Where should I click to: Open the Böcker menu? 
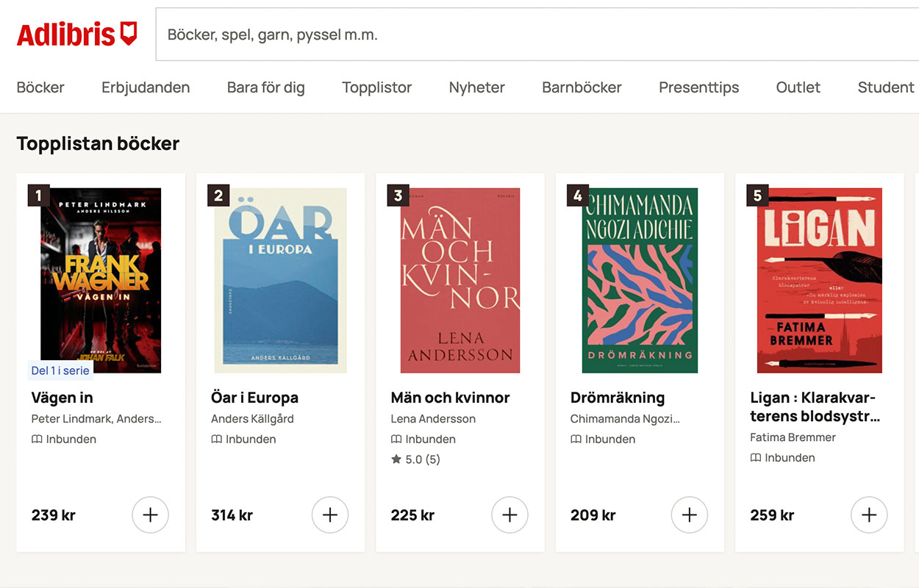40,87
